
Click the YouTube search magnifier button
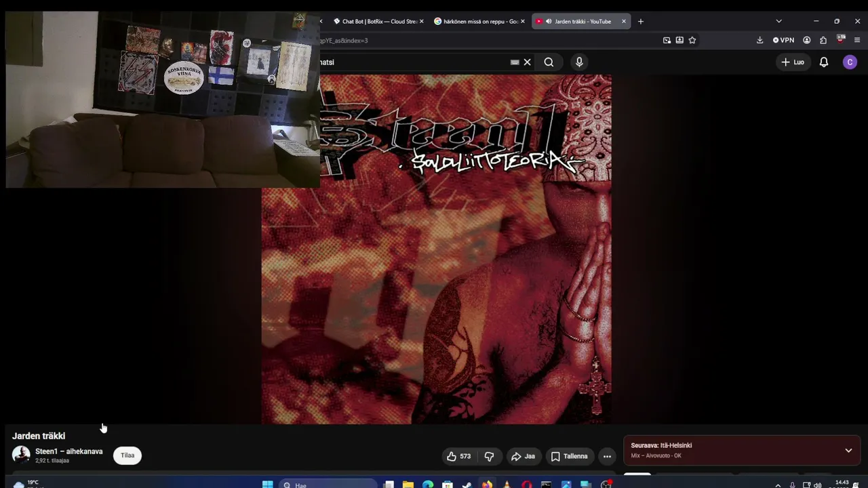point(549,62)
